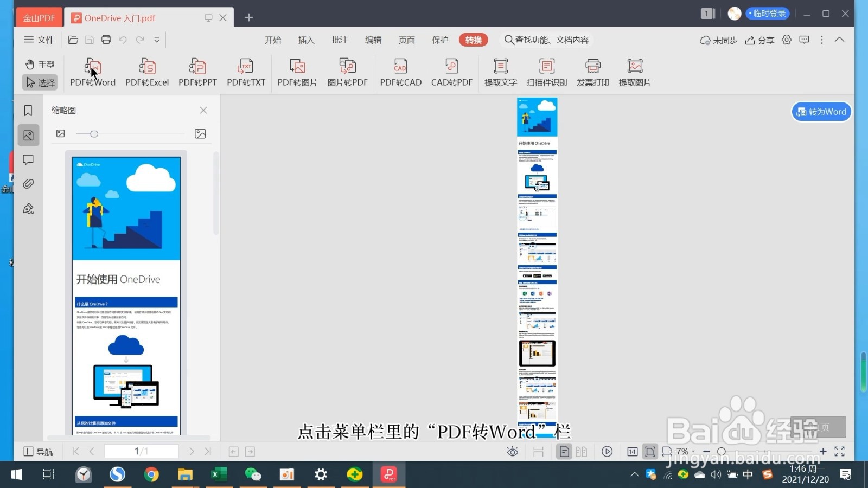Start the CAD转PDF converter

coord(451,73)
